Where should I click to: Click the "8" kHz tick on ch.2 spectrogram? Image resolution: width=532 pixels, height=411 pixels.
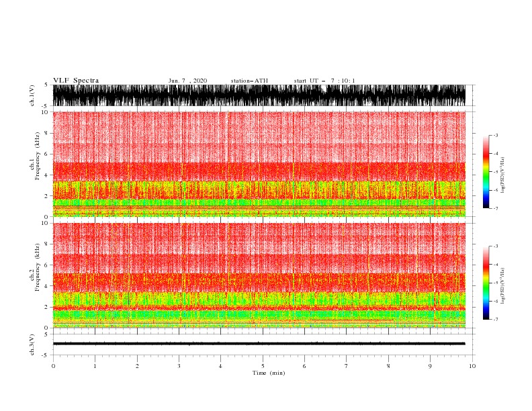(x=46, y=244)
